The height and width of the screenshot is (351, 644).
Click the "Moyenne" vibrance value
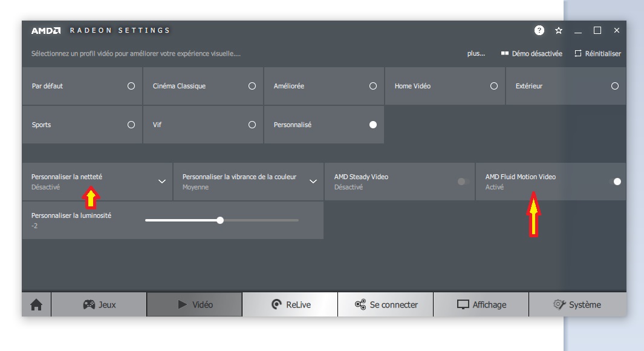(x=195, y=187)
